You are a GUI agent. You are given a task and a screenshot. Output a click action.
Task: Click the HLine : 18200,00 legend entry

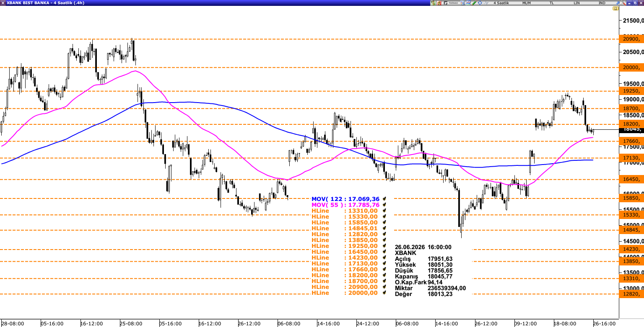tap(345, 276)
